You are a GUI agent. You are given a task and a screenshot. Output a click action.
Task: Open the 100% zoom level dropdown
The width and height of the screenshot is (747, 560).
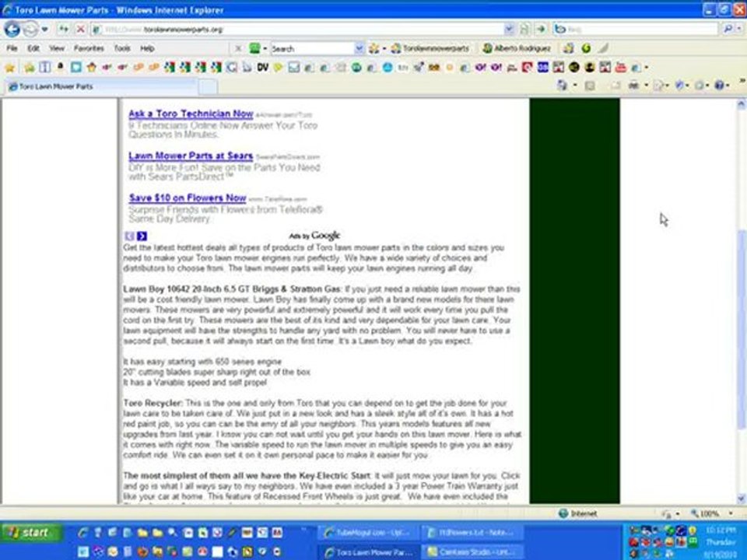tap(731, 513)
